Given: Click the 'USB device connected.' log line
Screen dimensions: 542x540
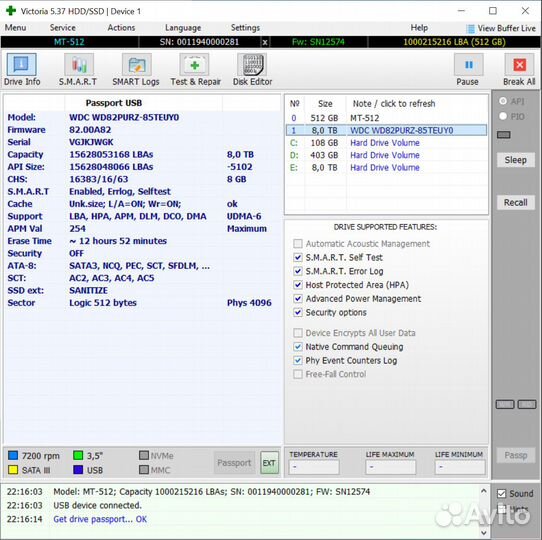Looking at the screenshot, I should [97, 505].
